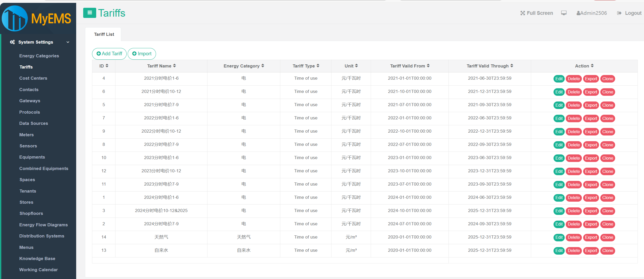The image size is (644, 279).
Task: Click the Add Tariff button
Action: (109, 54)
